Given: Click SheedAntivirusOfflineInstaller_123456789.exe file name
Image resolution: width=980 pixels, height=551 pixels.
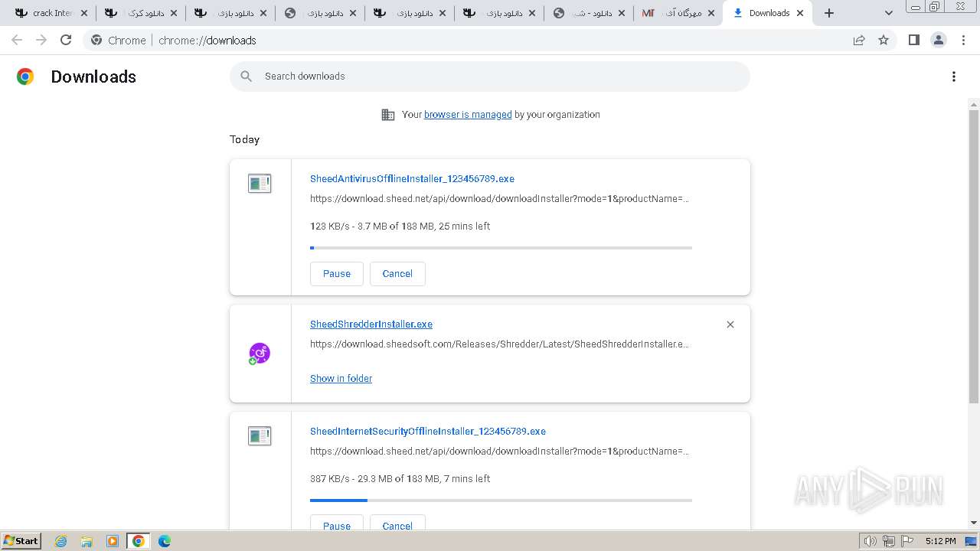Looking at the screenshot, I should coord(412,179).
